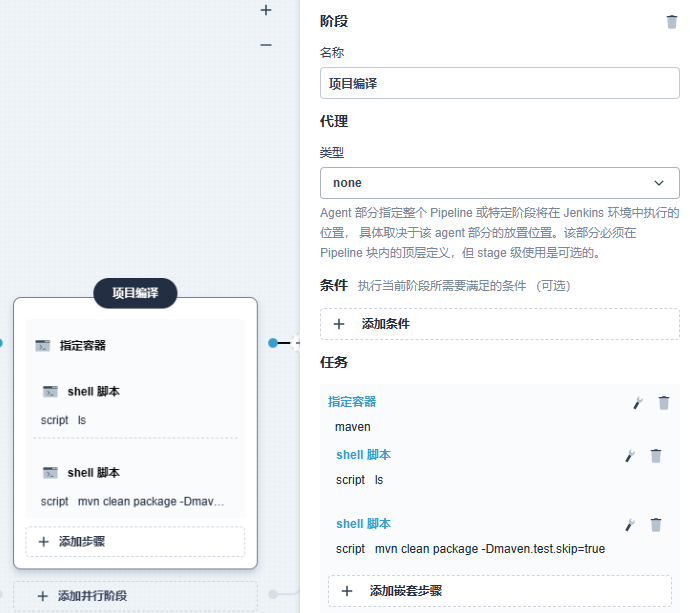Select the 项目编译 stage label
Image resolution: width=690 pixels, height=613 pixels.
135,293
